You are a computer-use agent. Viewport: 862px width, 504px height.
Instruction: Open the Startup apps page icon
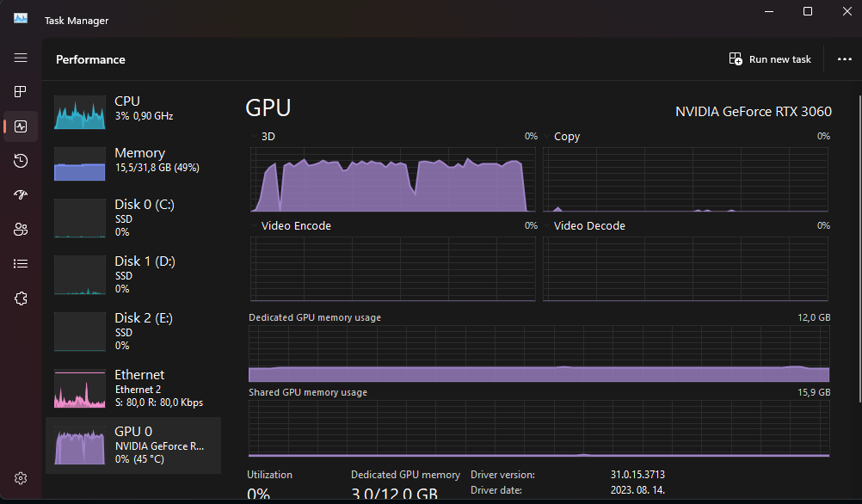[x=21, y=195]
